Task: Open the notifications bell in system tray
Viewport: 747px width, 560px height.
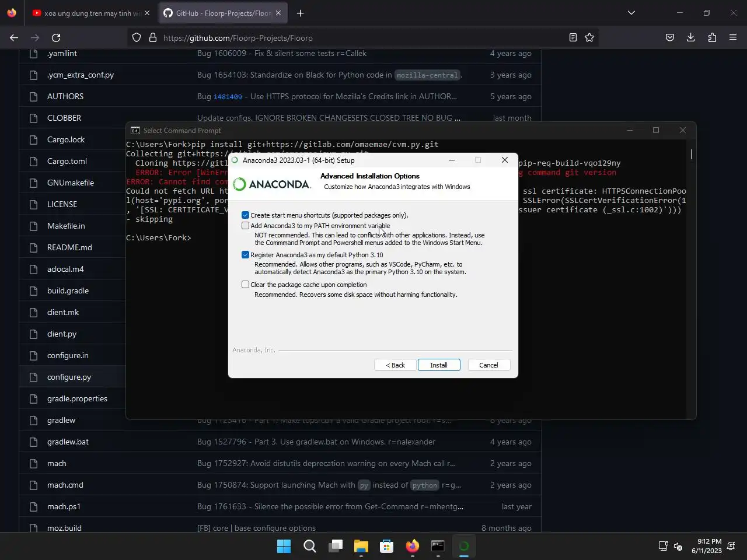Action: click(731, 546)
